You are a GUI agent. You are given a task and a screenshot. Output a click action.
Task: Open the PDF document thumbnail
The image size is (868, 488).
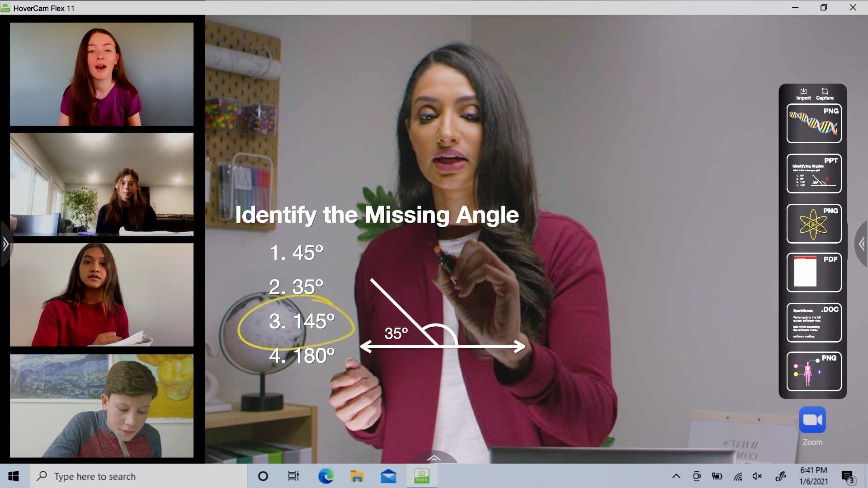click(x=814, y=272)
